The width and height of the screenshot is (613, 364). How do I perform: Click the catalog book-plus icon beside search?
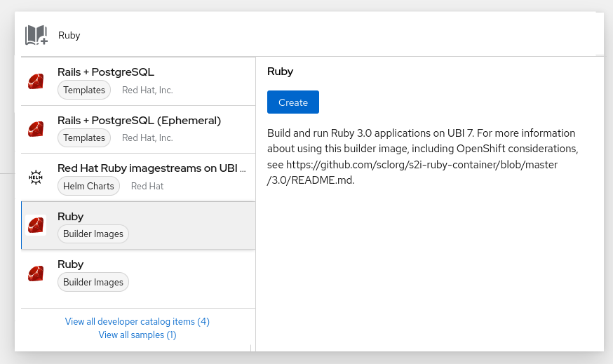click(36, 35)
